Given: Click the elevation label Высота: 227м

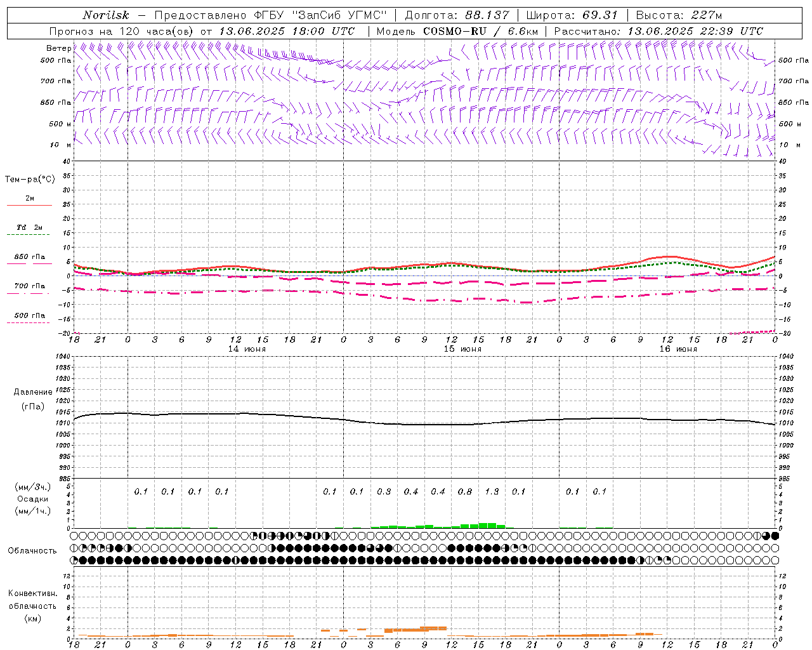Looking at the screenshot, I should [x=679, y=15].
